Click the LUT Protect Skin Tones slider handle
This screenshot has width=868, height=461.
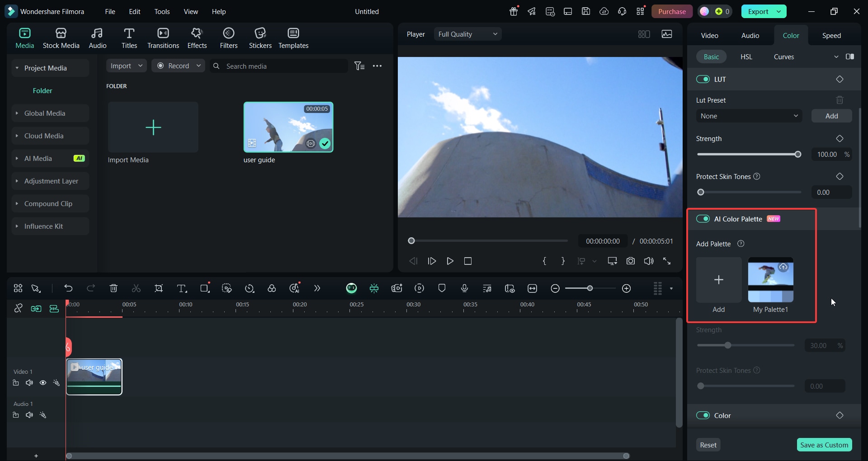tap(701, 192)
